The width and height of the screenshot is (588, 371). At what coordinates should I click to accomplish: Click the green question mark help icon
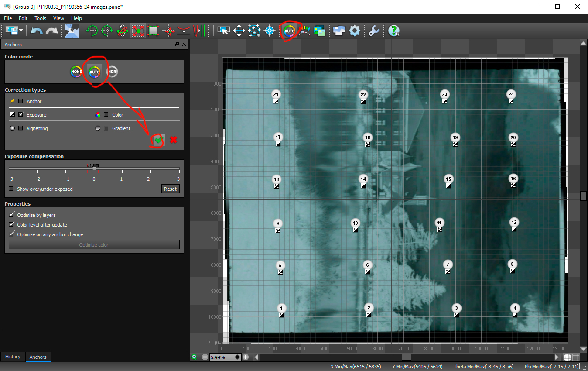(394, 31)
